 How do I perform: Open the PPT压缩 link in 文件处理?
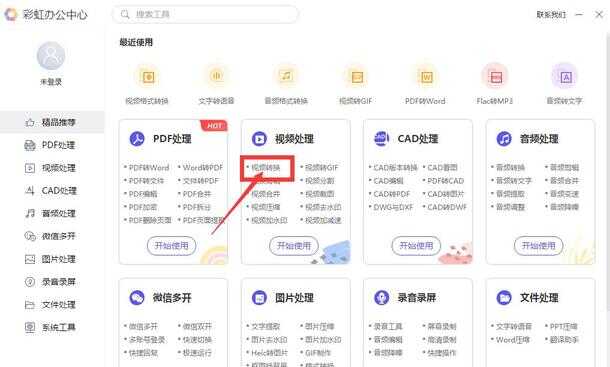(564, 327)
